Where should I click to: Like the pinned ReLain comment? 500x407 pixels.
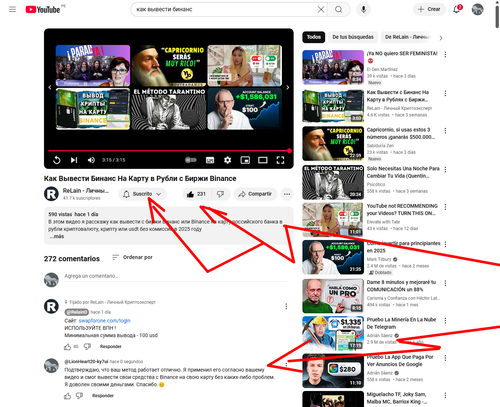[x=68, y=347]
